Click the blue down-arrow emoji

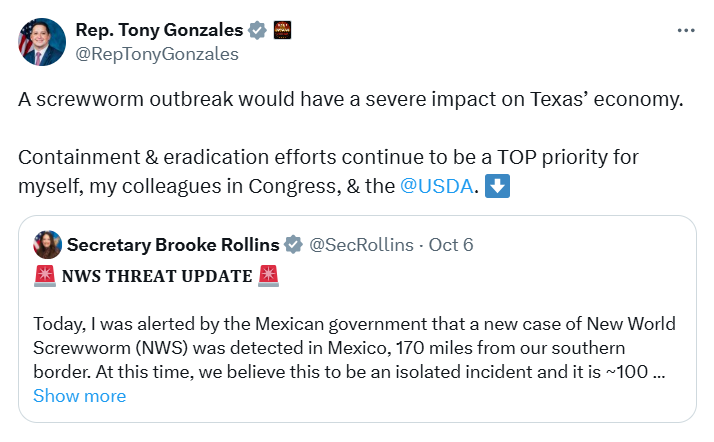pos(497,186)
